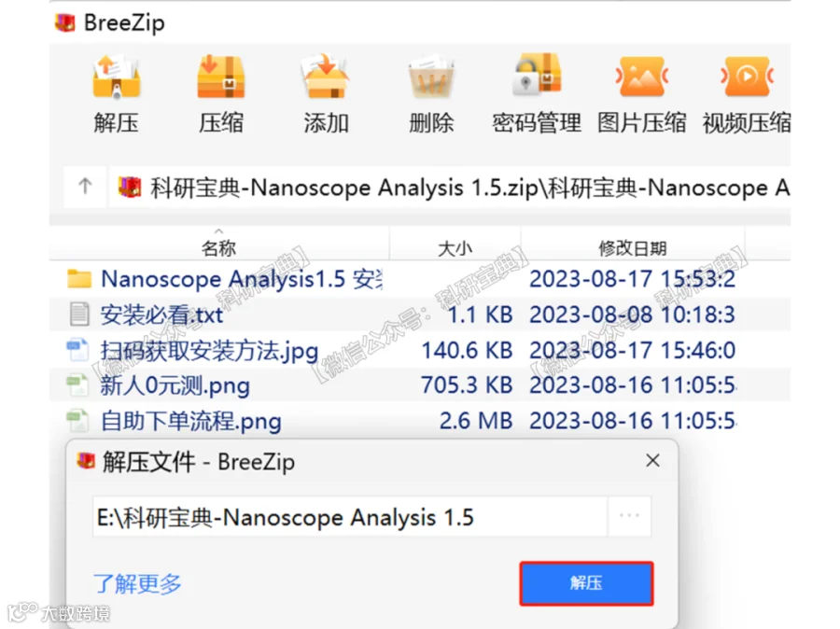Click the extraction destination path field
This screenshot has height=629, width=840.
(350, 517)
